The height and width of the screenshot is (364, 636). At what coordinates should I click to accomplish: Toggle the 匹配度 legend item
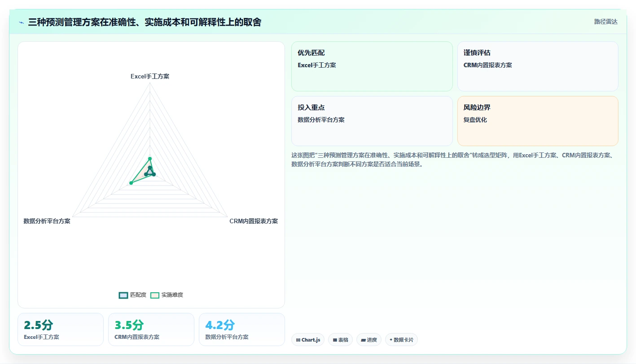pos(133,295)
